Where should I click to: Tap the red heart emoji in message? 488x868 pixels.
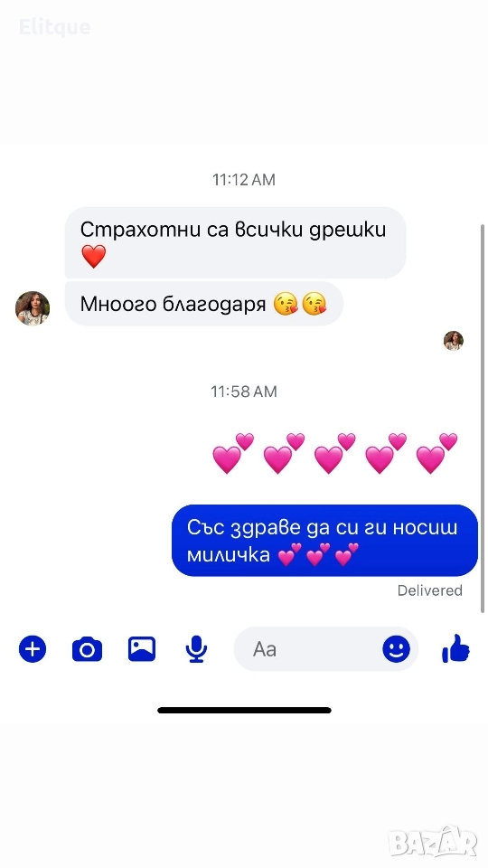tap(93, 257)
